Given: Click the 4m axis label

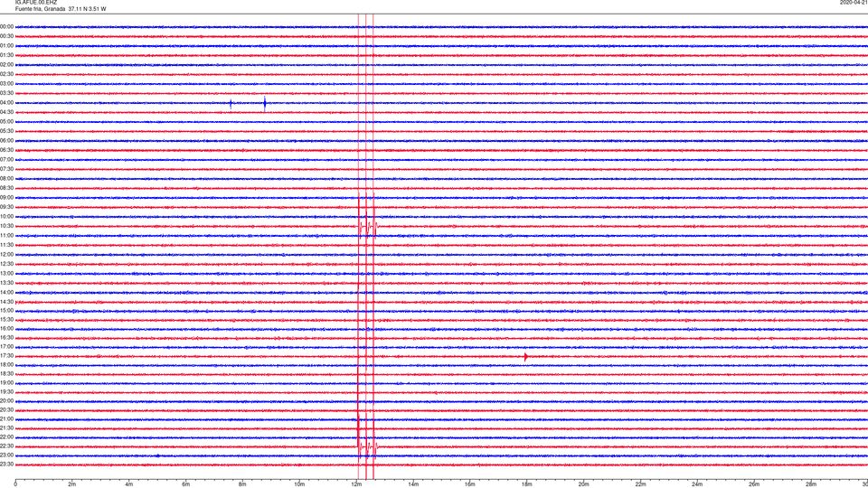Looking at the screenshot, I should [129, 484].
